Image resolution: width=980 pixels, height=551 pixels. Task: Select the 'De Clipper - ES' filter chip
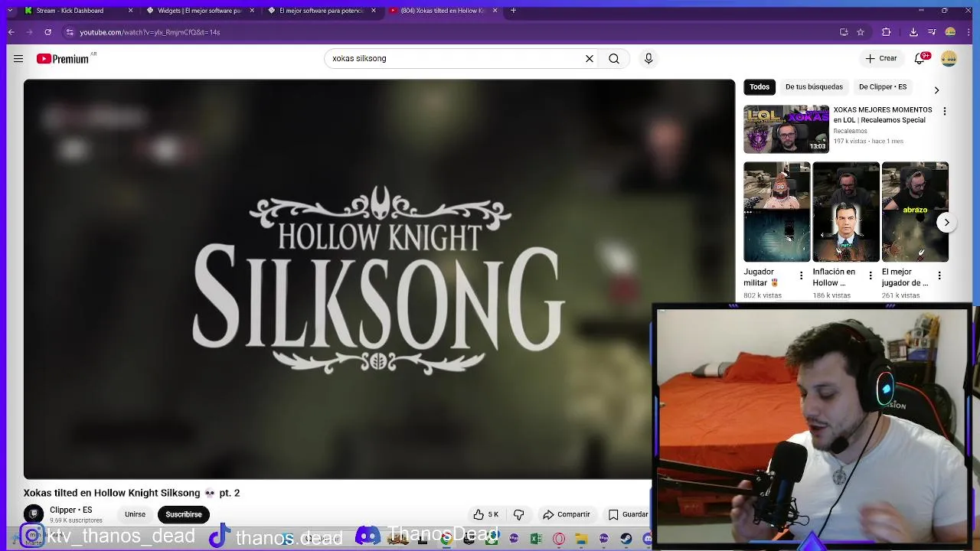click(x=883, y=86)
